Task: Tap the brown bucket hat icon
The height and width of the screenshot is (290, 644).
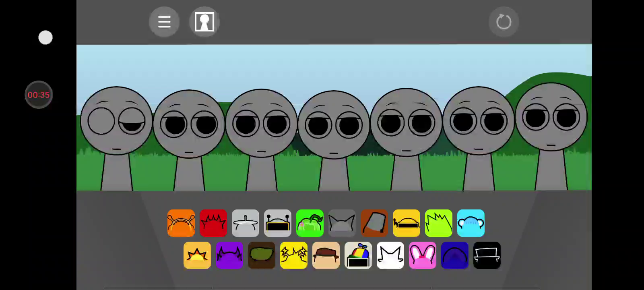Action: point(374,223)
